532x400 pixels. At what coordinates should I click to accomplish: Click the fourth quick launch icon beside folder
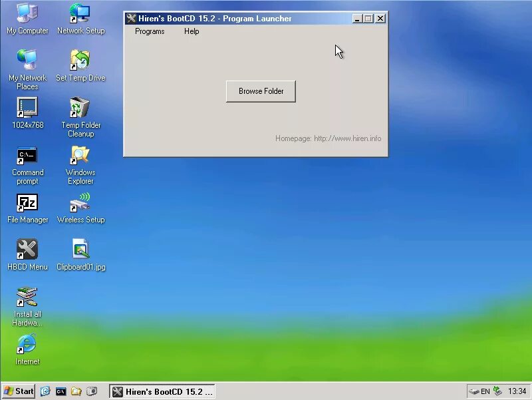tap(92, 391)
